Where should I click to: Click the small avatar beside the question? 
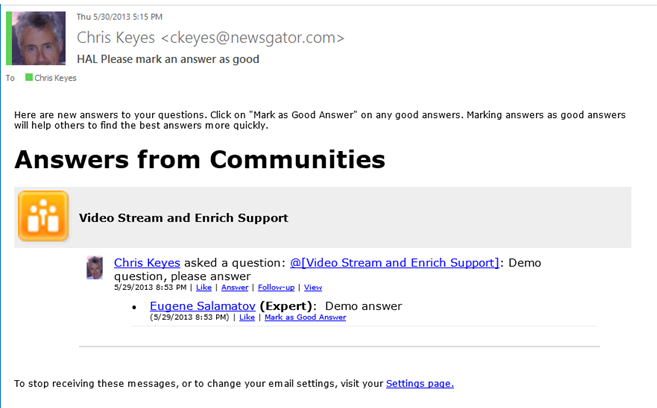pyautogui.click(x=95, y=267)
